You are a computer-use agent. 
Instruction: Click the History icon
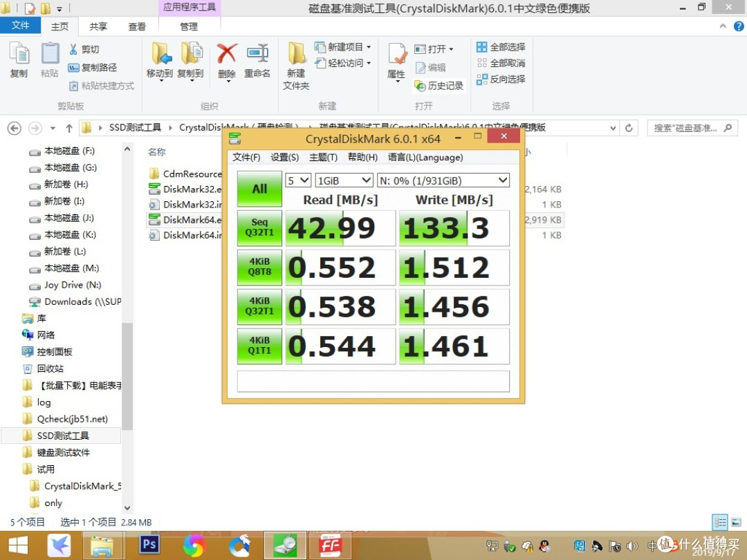tap(439, 86)
